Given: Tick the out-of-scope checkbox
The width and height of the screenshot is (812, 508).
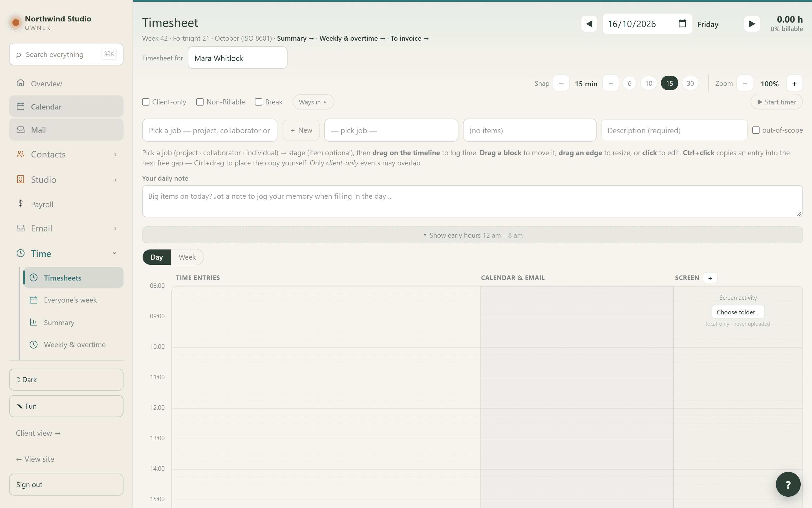Looking at the screenshot, I should (x=756, y=130).
